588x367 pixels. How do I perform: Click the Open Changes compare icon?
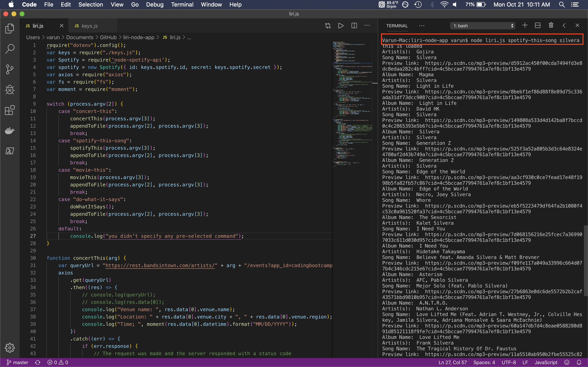(328, 26)
